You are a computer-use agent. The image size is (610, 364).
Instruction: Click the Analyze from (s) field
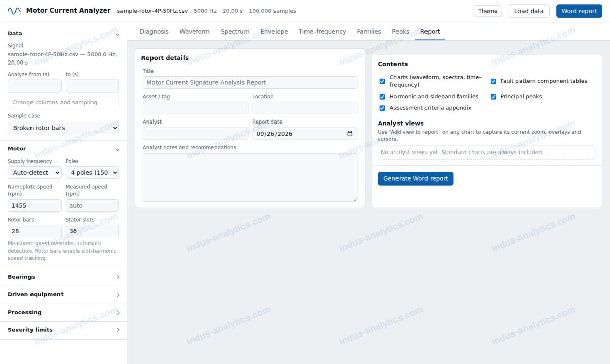pos(35,86)
